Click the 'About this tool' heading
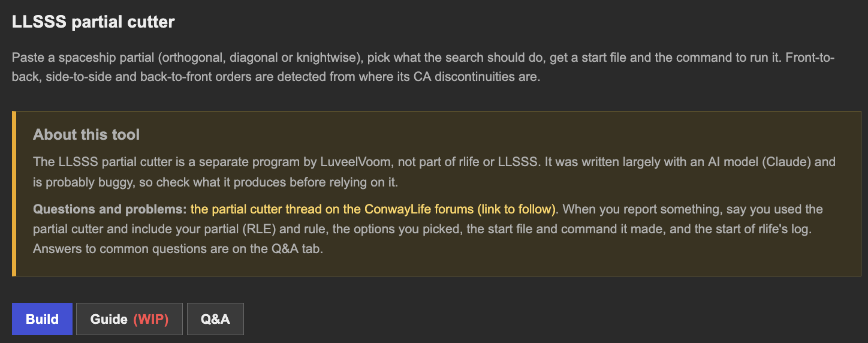Screen dimensions: 868x343 (x=86, y=134)
